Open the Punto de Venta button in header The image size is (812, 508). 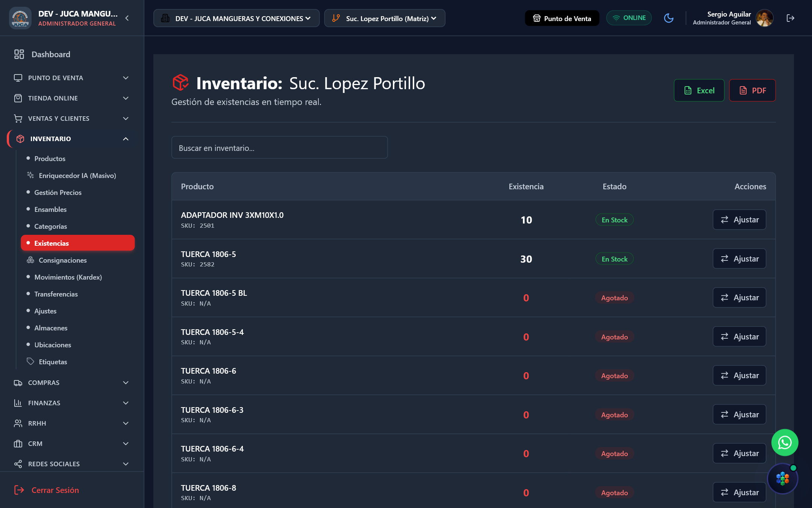coord(562,18)
